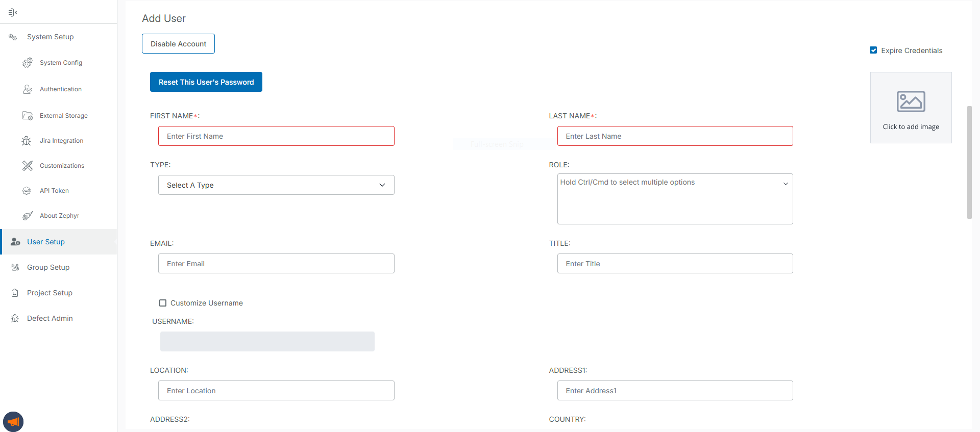The image size is (980, 432).
Task: Click the System Config gear icon
Action: (x=28, y=63)
